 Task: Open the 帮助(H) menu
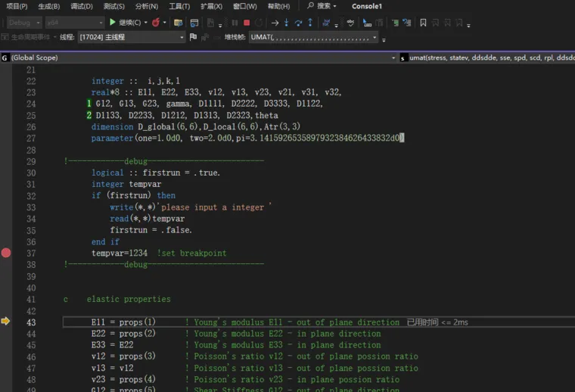pyautogui.click(x=278, y=6)
